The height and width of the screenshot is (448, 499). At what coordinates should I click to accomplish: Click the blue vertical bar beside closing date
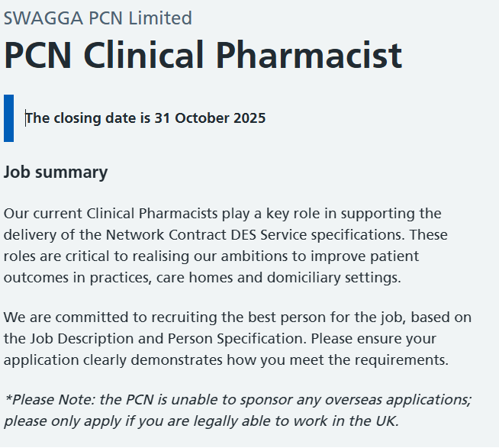click(x=8, y=118)
